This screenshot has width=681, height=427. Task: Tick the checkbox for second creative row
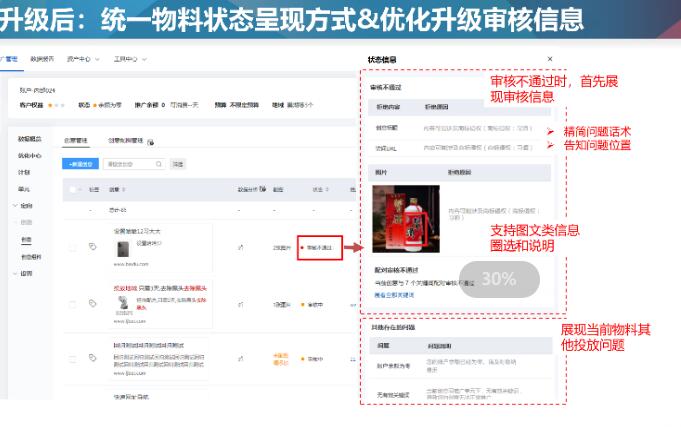click(x=73, y=303)
